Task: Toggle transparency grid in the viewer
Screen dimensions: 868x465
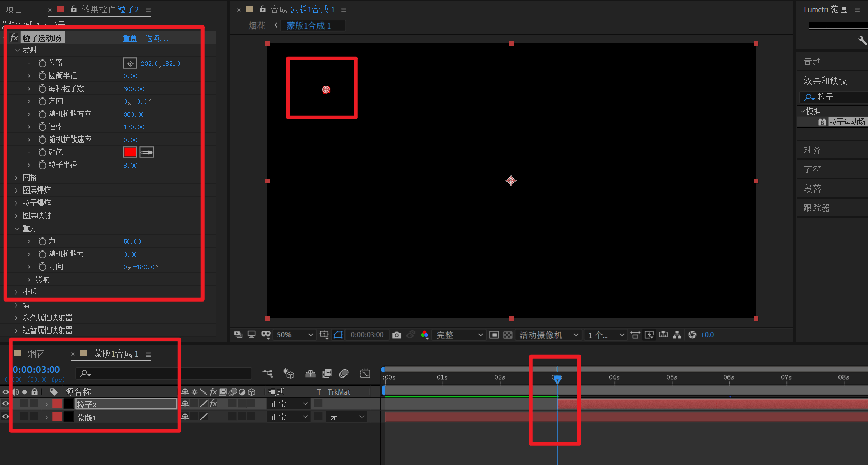Action: pos(508,335)
